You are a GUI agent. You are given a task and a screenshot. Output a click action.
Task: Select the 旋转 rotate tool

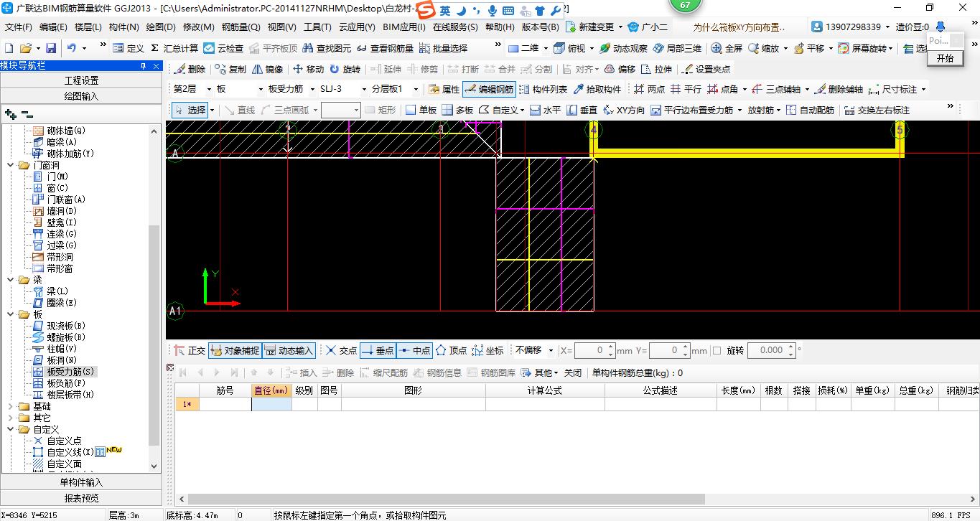point(345,69)
